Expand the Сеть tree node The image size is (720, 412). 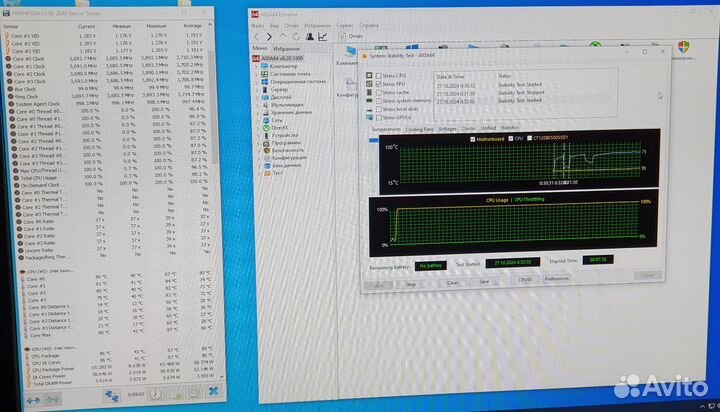[256, 118]
